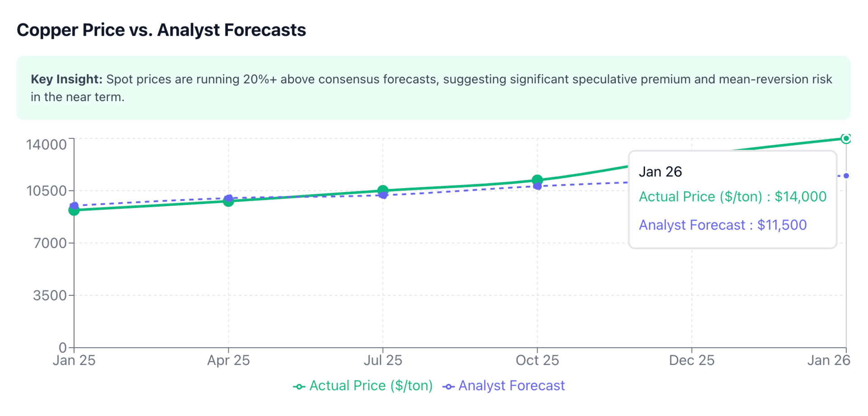Click the purple Jan 26 forecast point
Image resolution: width=868 pixels, height=416 pixels.
pyautogui.click(x=846, y=176)
